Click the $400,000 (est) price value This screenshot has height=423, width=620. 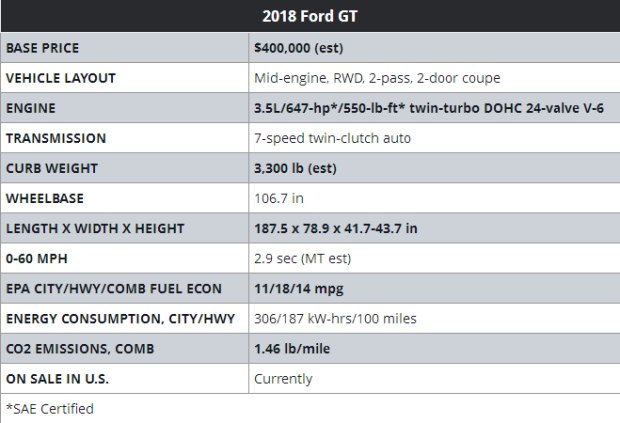click(x=300, y=47)
